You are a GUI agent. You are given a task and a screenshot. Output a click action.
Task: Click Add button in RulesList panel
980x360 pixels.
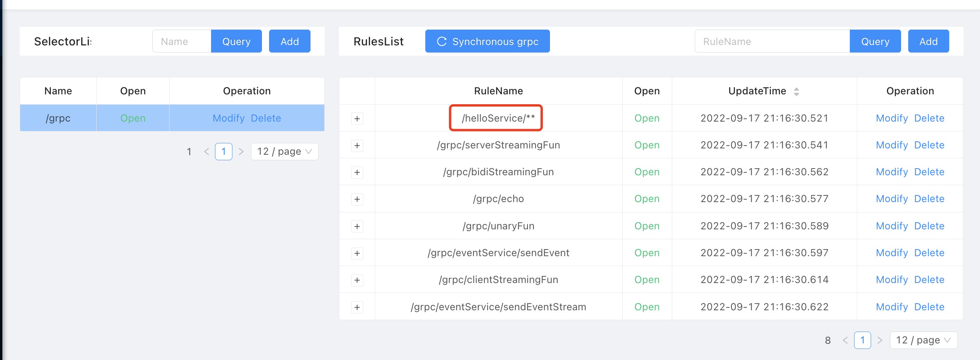click(928, 41)
